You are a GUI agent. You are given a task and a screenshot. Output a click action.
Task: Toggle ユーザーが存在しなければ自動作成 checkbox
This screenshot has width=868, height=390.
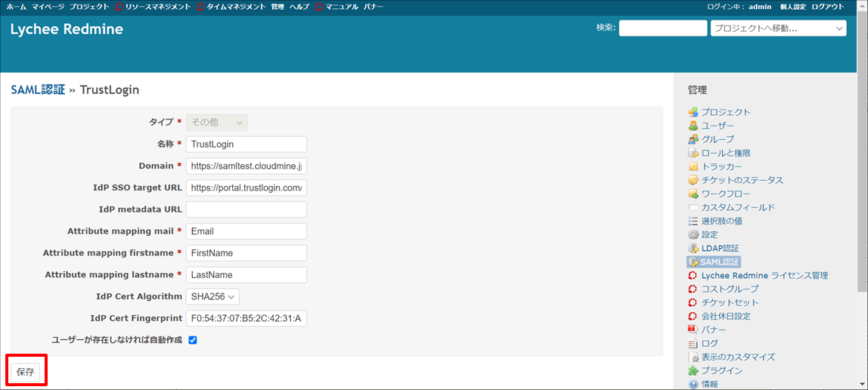tap(193, 340)
